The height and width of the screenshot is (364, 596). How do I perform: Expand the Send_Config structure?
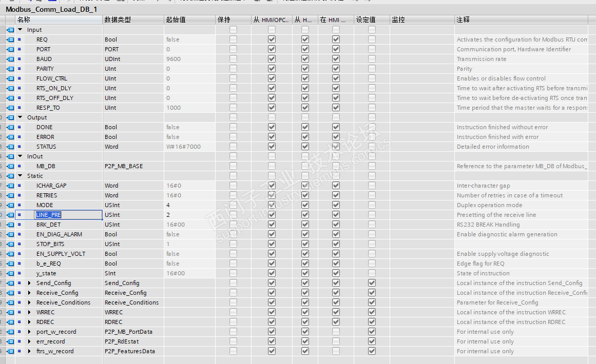pos(29,283)
